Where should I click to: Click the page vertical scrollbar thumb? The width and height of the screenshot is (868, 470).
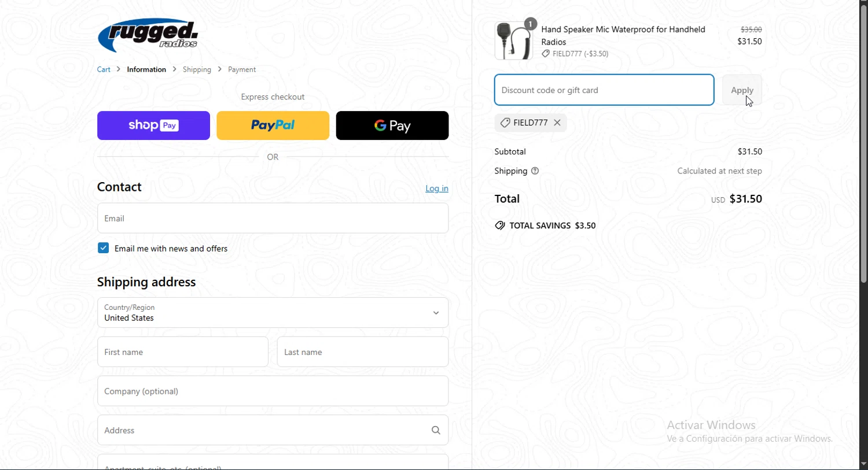(x=863, y=143)
